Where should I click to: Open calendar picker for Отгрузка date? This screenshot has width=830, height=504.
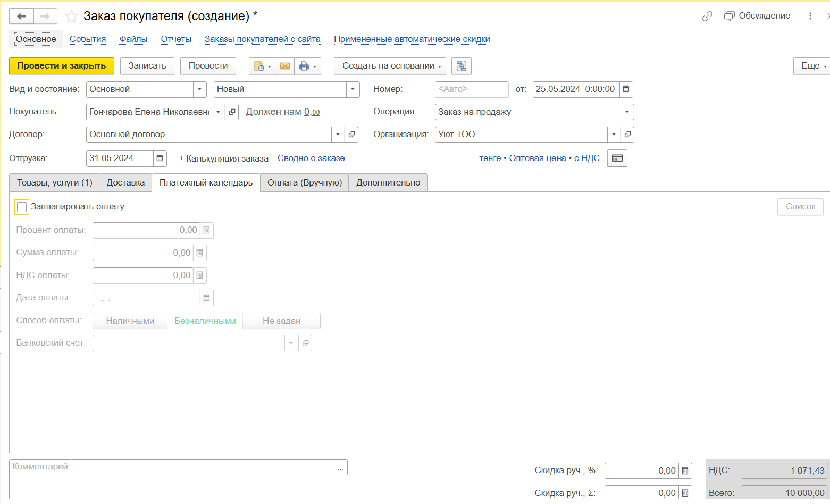click(x=160, y=158)
